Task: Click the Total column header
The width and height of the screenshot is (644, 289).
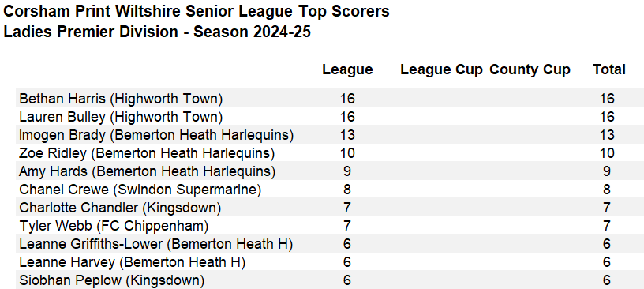Action: point(608,69)
